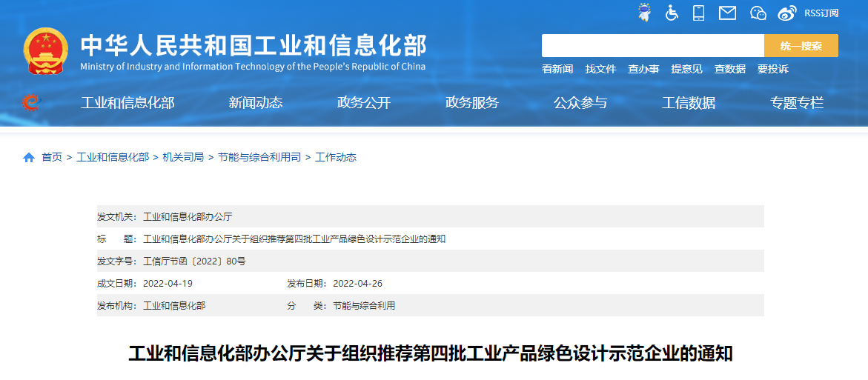Click the RSS订阅 link
The width and height of the screenshot is (868, 380).
[x=821, y=13]
